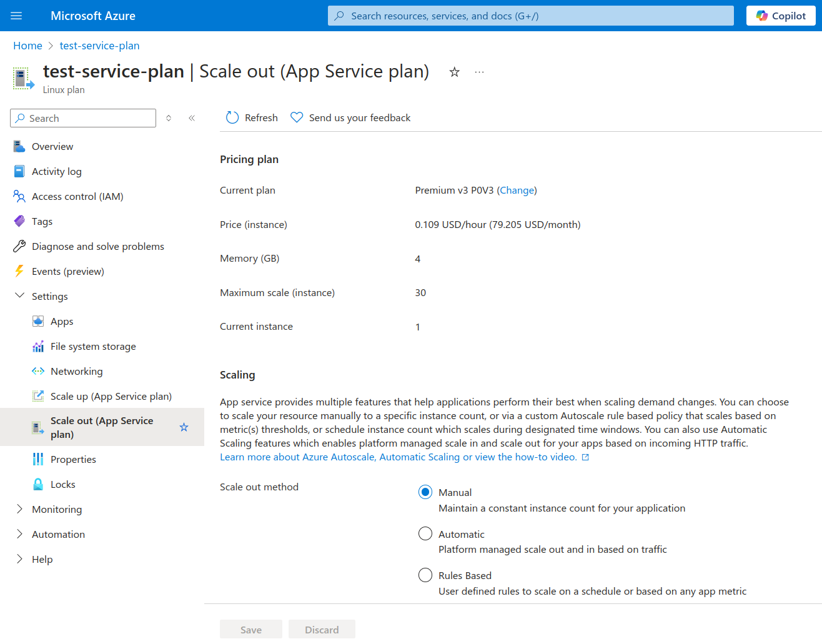Click the Tags icon
Image resolution: width=822 pixels, height=644 pixels.
[19, 221]
